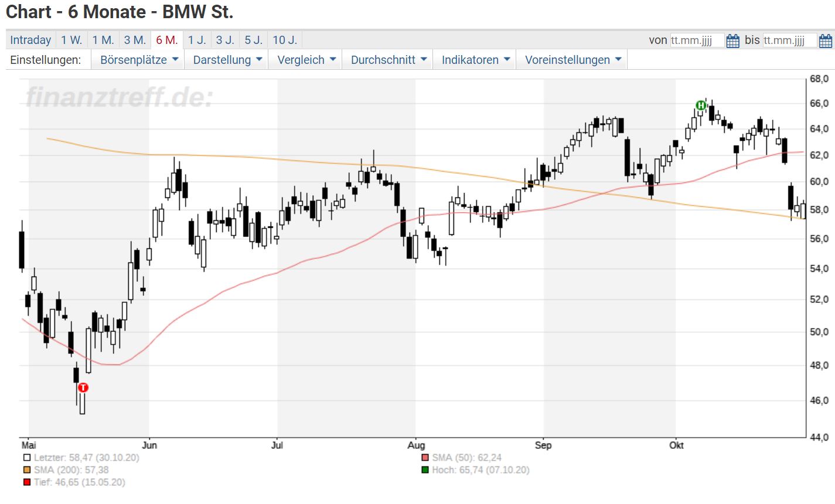
Task: Click the 'Chart - 6 Monate - BMW St.' heading
Action: (x=120, y=12)
